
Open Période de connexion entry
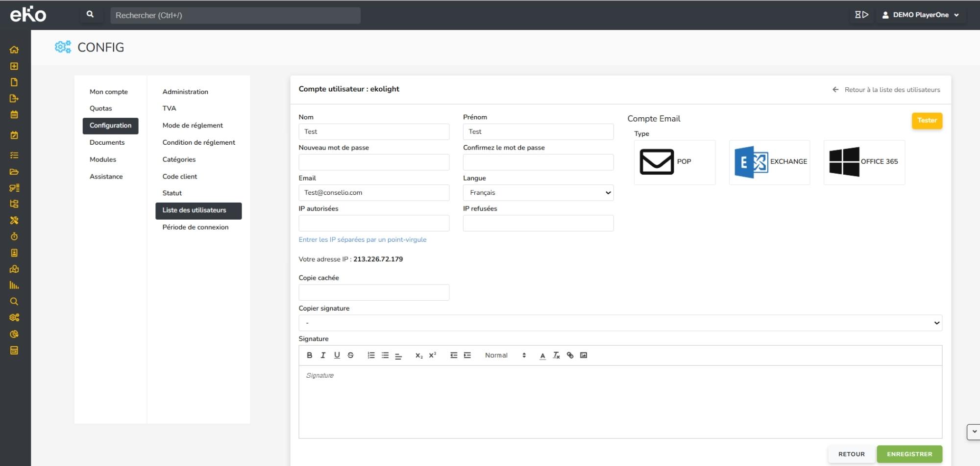196,227
